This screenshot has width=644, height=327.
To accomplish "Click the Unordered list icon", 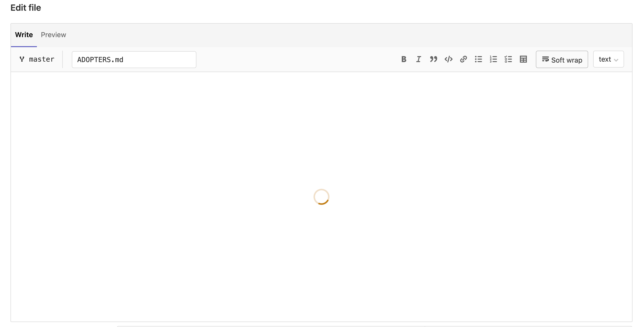I will click(478, 59).
